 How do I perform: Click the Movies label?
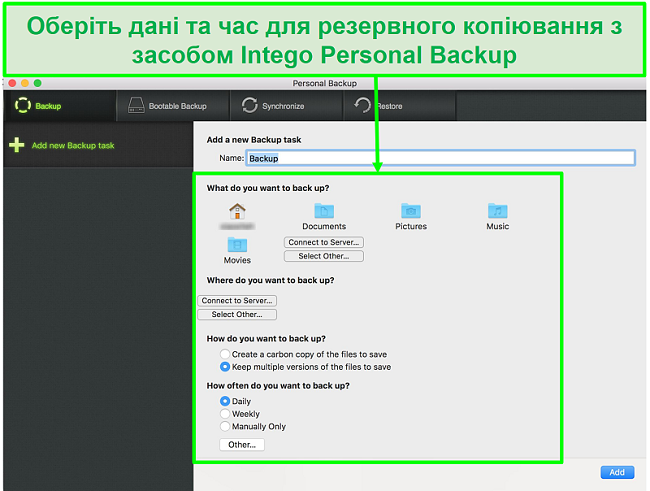click(x=237, y=260)
